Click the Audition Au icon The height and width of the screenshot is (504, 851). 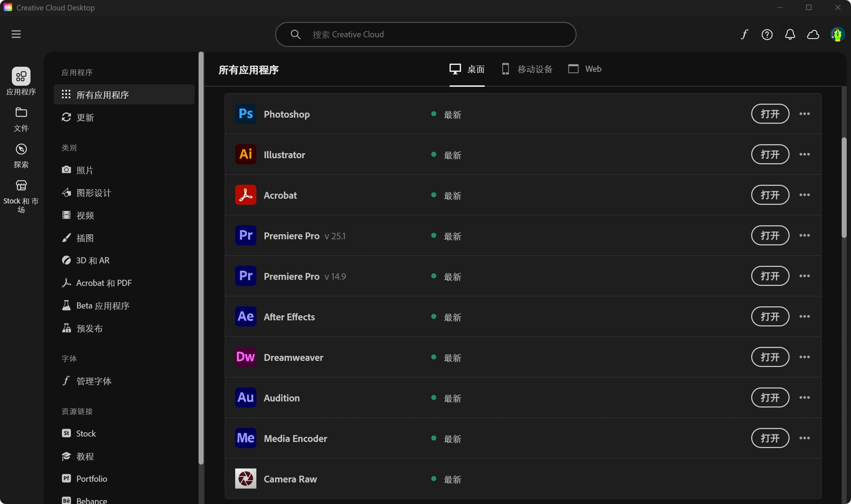point(246,397)
